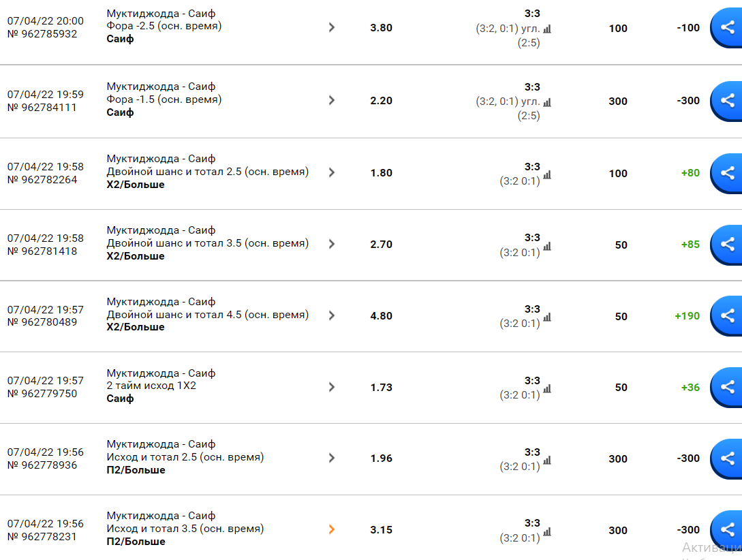
Task: Share bet № 962778231
Action: pos(727,530)
